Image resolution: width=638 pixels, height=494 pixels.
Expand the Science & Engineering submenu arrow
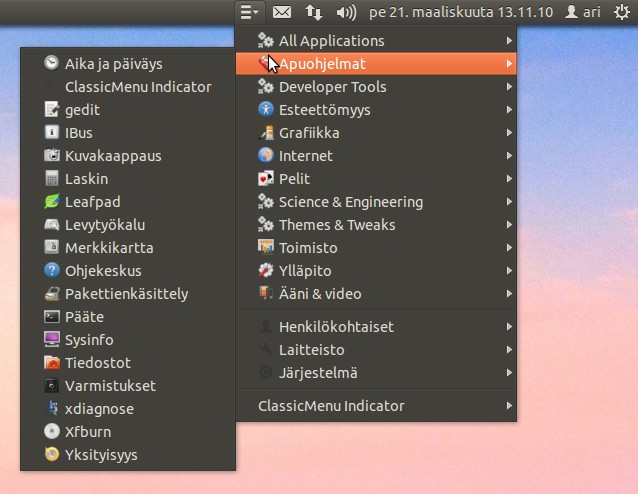tap(509, 201)
